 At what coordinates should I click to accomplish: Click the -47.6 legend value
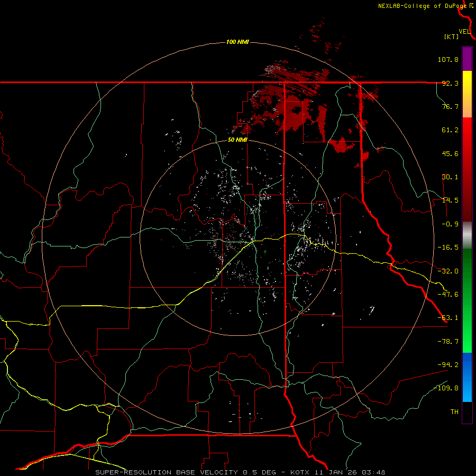[x=448, y=295]
